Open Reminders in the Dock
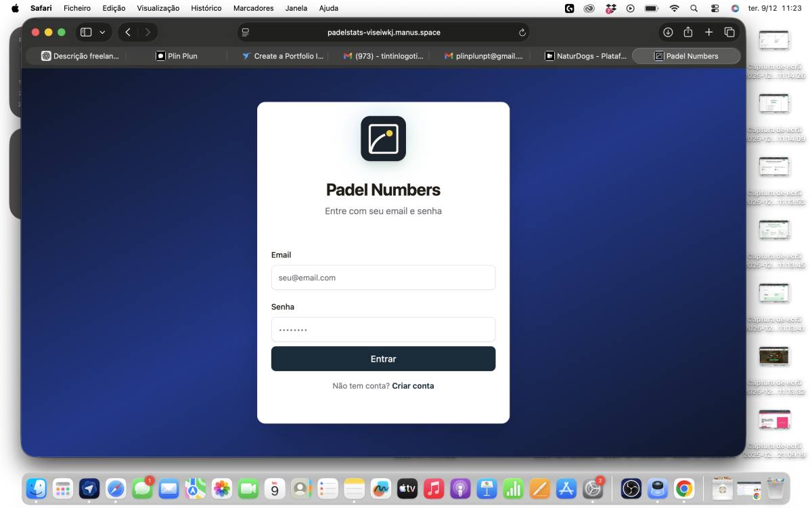Screen dimensions: 812x508 click(328, 488)
